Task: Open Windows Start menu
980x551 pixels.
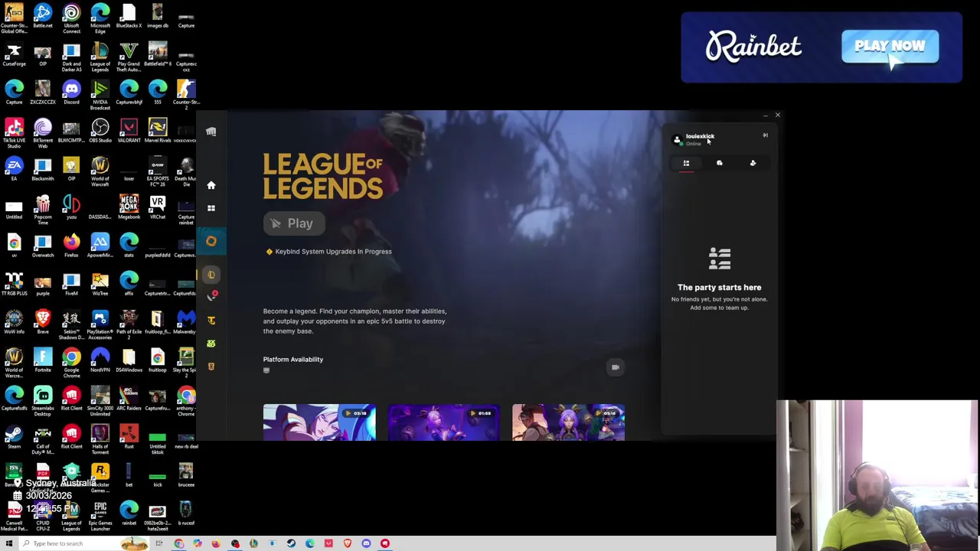Action: 9,543
